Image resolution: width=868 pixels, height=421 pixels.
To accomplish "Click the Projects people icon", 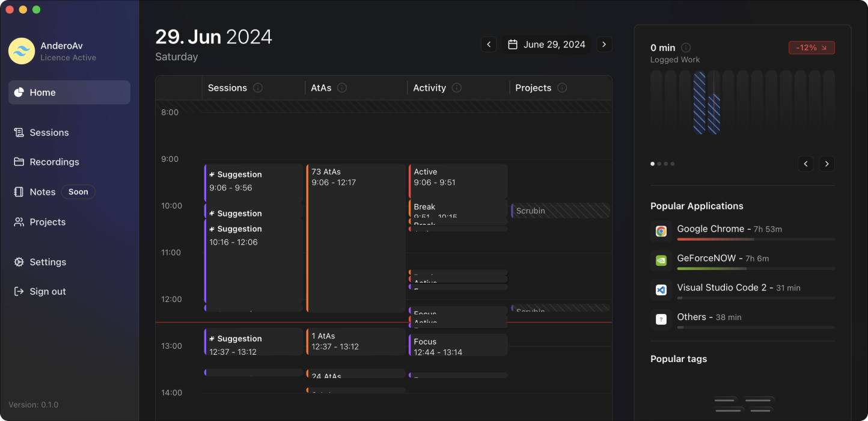I will tap(19, 222).
